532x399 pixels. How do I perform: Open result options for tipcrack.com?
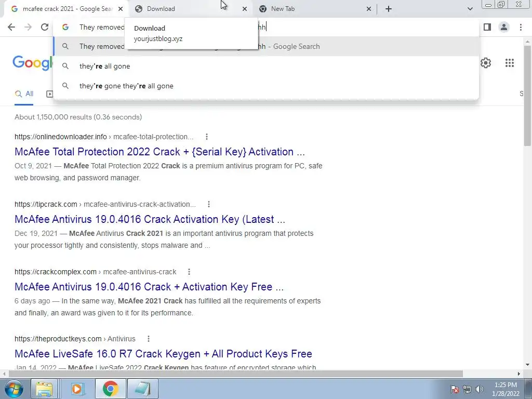(x=209, y=204)
